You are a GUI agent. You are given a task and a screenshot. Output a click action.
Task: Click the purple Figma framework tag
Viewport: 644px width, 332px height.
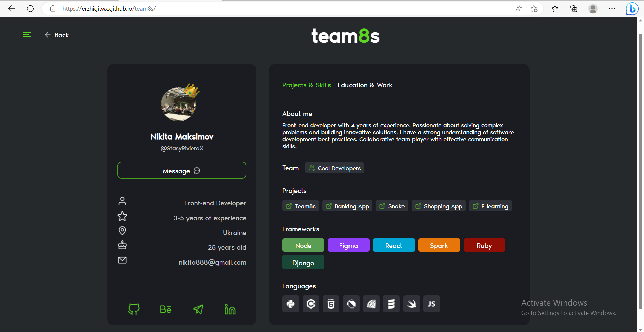[348, 245]
